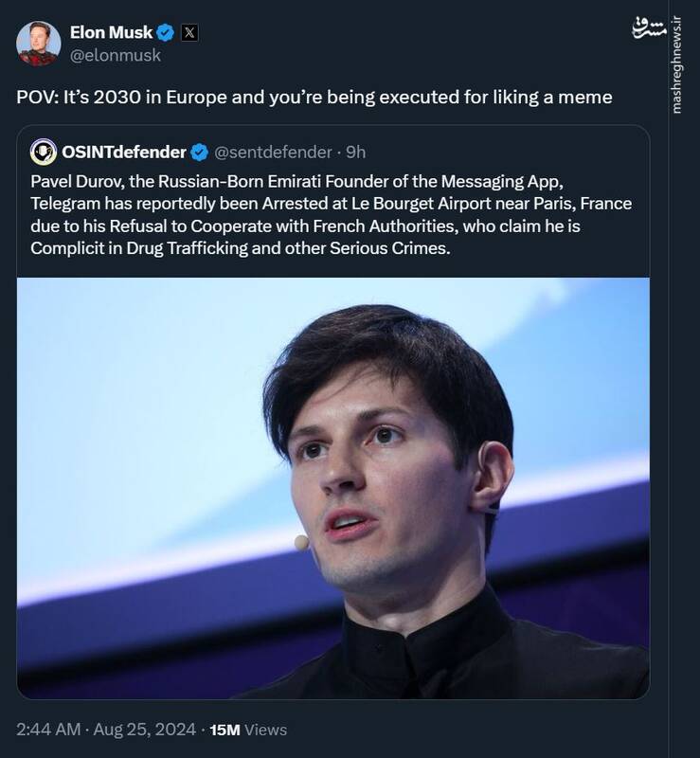Image resolution: width=700 pixels, height=758 pixels.
Task: Open the OSINTdefender account avatar
Action: (44, 152)
